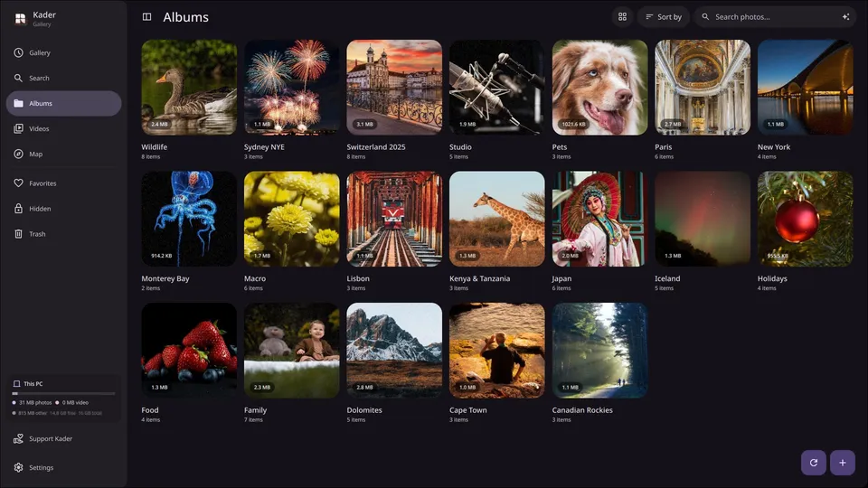The height and width of the screenshot is (488, 868).
Task: Click the "Wildlife" album title text
Action: pos(154,146)
